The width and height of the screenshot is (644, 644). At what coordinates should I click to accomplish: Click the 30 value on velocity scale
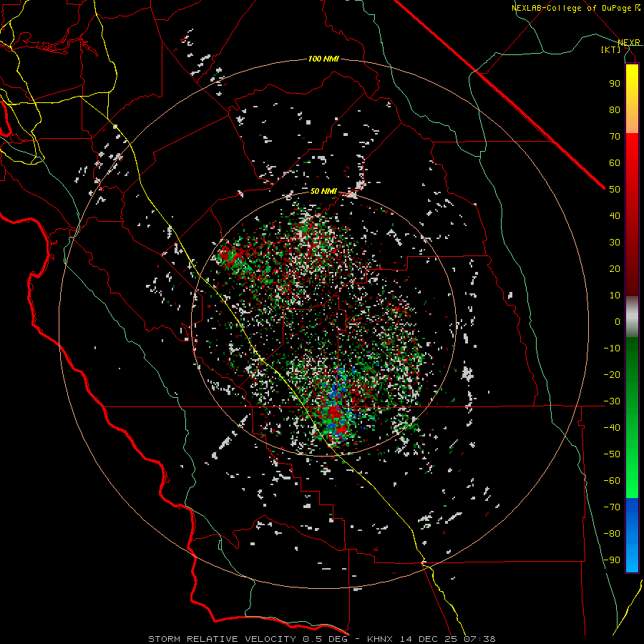coord(615,243)
